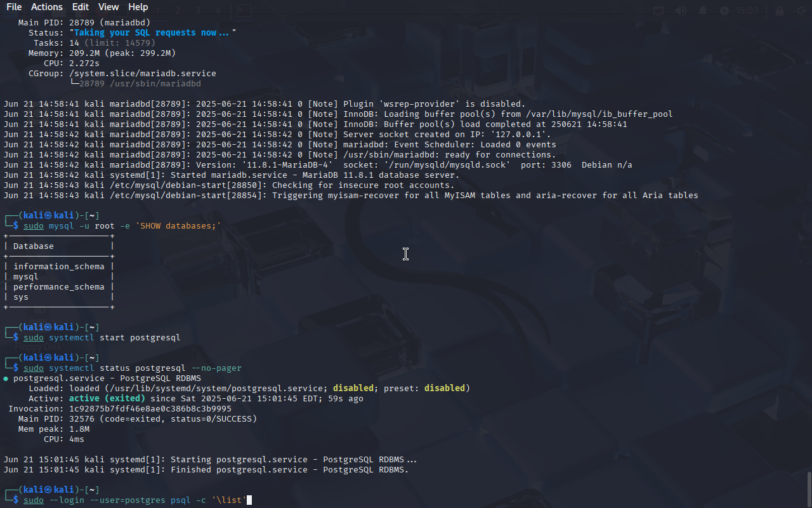Click the lock screen padlock icon
Viewport: 812px width, 508px height.
780,11
